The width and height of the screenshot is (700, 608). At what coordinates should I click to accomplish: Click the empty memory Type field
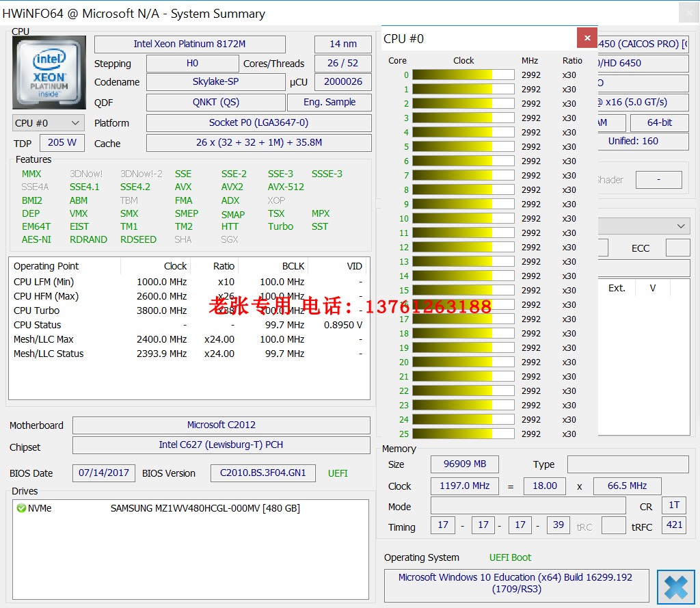click(x=628, y=464)
